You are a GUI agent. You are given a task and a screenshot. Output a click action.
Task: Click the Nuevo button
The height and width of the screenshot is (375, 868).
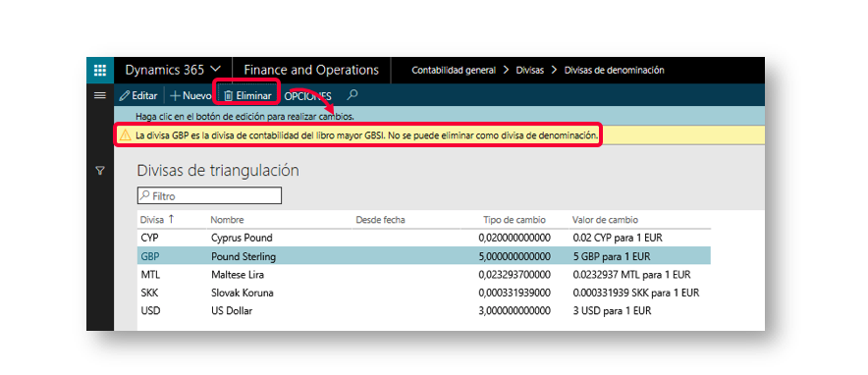click(x=191, y=95)
